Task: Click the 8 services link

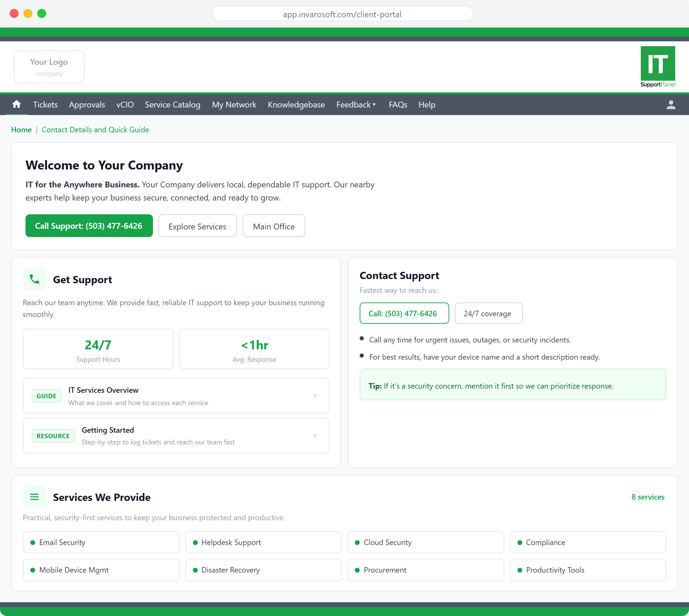Action: pos(648,497)
